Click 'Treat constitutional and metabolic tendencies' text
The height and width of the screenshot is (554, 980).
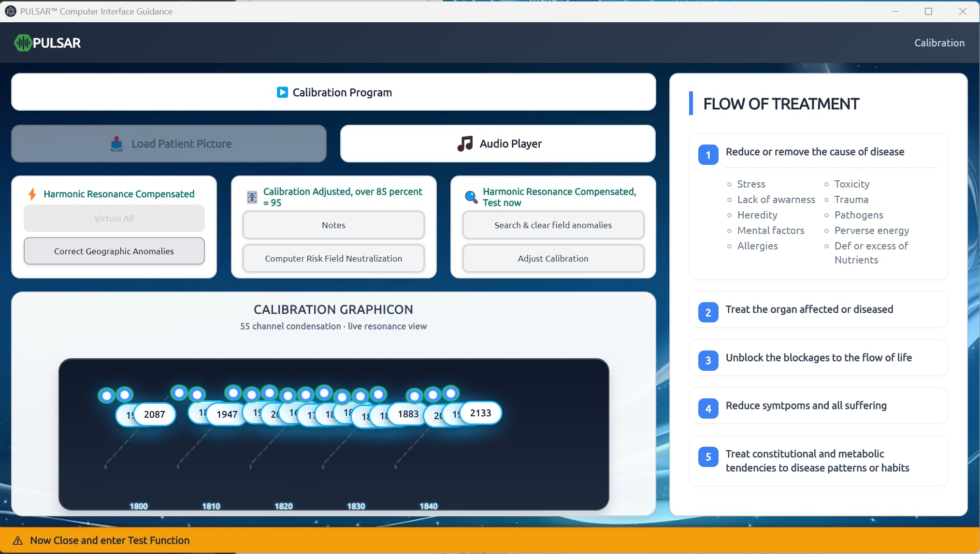[817, 461]
